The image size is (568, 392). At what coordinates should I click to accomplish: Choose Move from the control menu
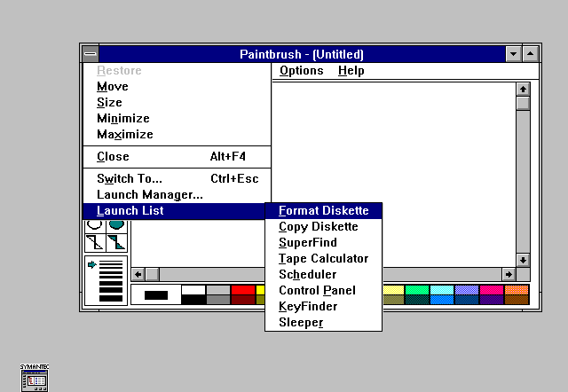(177, 87)
